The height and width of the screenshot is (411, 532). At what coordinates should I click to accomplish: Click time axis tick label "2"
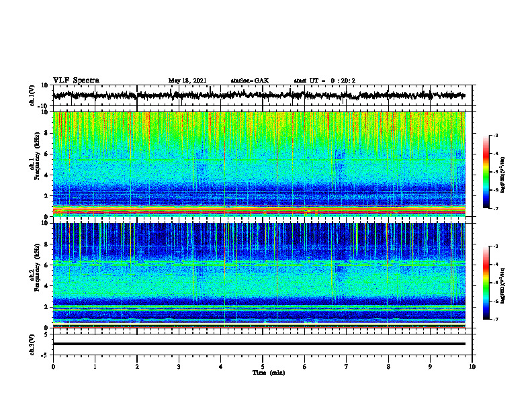[x=137, y=367]
